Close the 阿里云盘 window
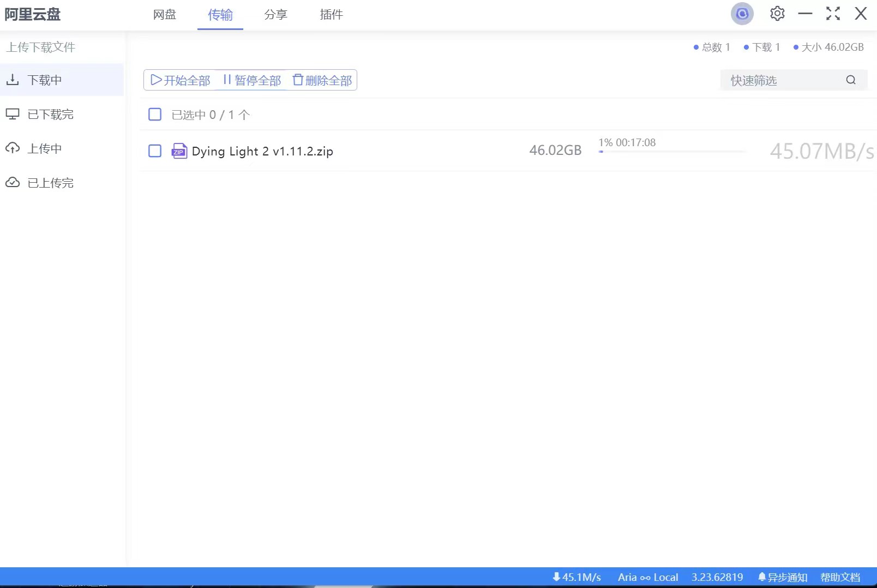The width and height of the screenshot is (877, 588). click(861, 14)
